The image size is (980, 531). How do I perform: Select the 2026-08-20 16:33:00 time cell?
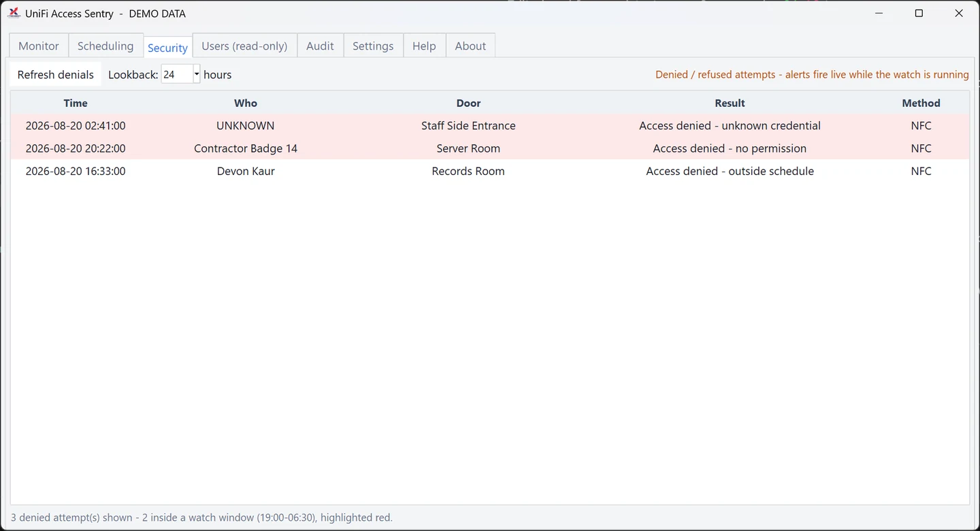(x=76, y=171)
